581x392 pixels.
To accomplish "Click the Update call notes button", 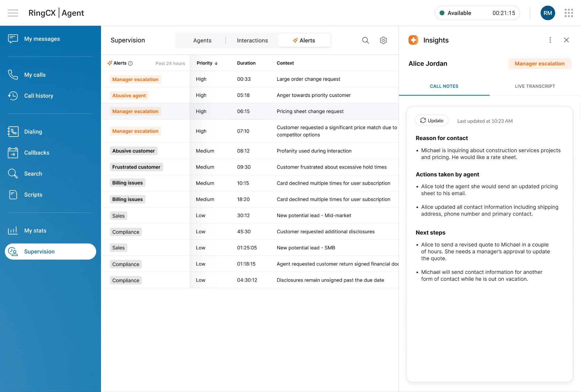I will tap(431, 120).
